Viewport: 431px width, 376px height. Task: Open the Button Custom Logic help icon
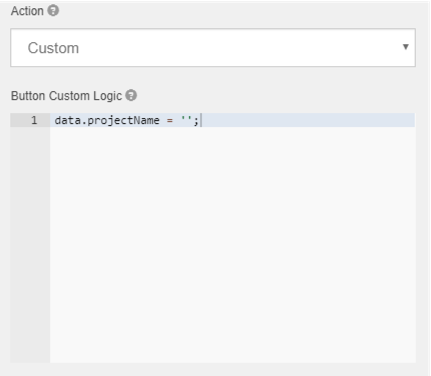coord(131,96)
